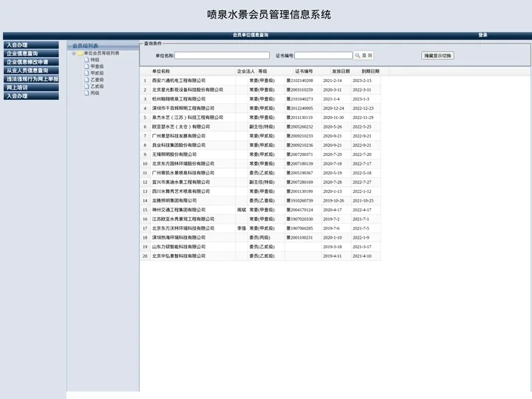Open 违法违规行为网上举报 in the left menu

coord(31,79)
